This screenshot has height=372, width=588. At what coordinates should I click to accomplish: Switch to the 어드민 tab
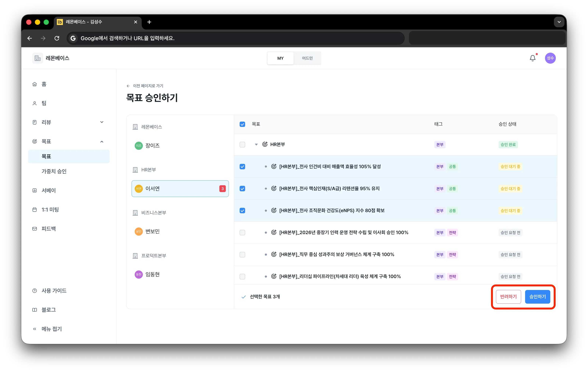[307, 58]
